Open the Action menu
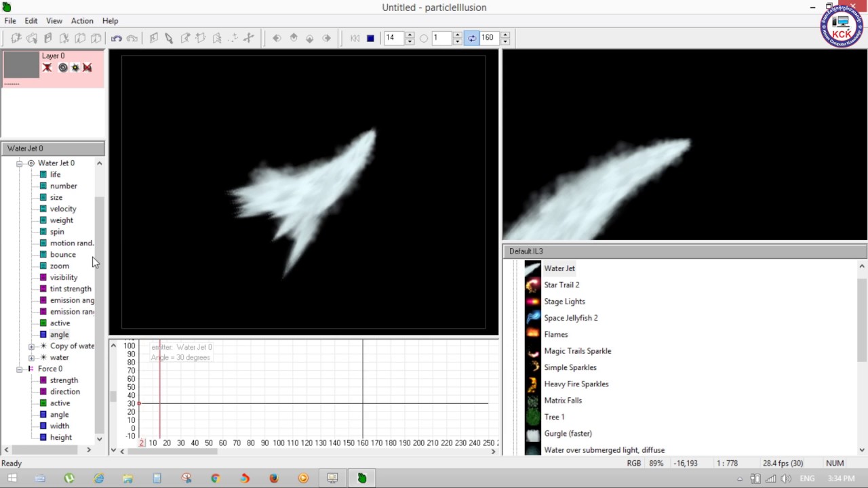This screenshot has height=488, width=868. pyautogui.click(x=82, y=21)
